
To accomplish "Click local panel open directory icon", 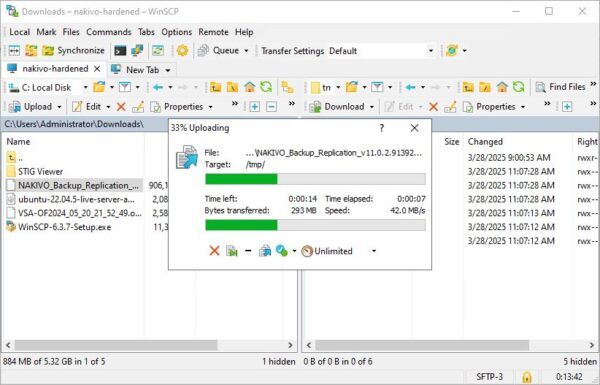I will pyautogui.click(x=99, y=87).
